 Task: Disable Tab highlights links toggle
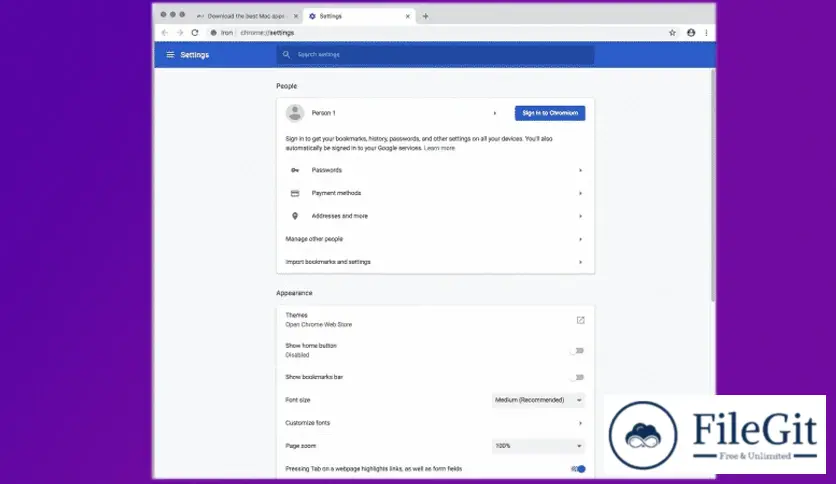tap(578, 469)
